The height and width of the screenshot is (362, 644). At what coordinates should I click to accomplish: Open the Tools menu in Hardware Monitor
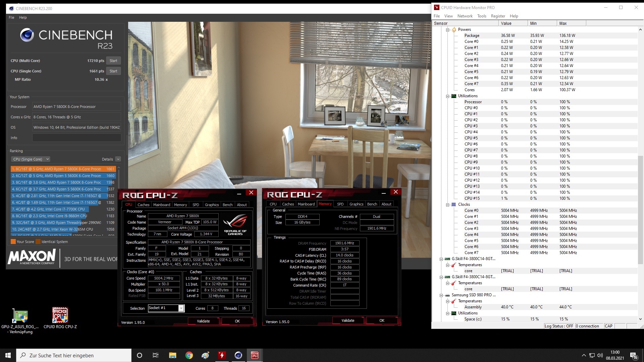point(482,16)
